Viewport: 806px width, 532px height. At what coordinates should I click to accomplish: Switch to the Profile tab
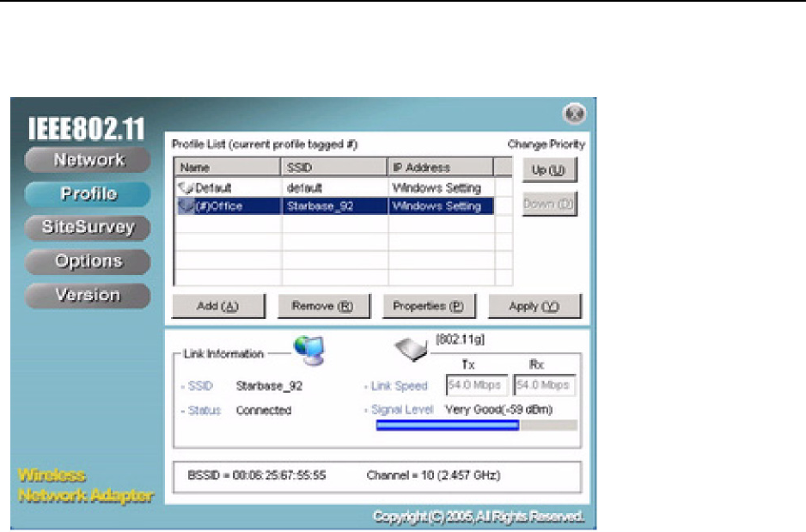click(x=88, y=193)
